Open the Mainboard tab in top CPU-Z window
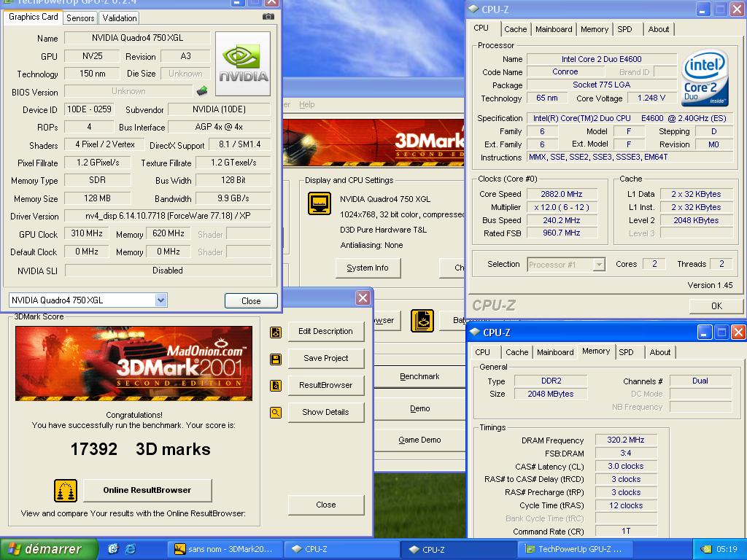Screen dimensions: 747x560 (554, 29)
